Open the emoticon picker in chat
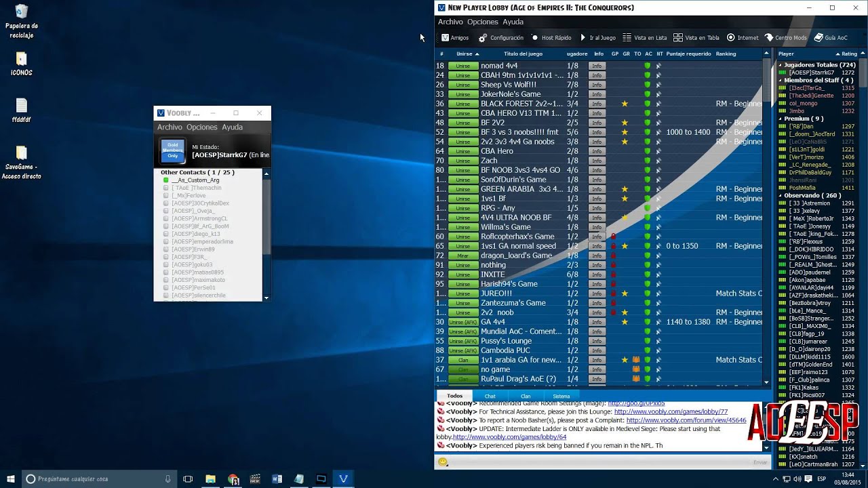This screenshot has height=488, width=868. (x=443, y=462)
